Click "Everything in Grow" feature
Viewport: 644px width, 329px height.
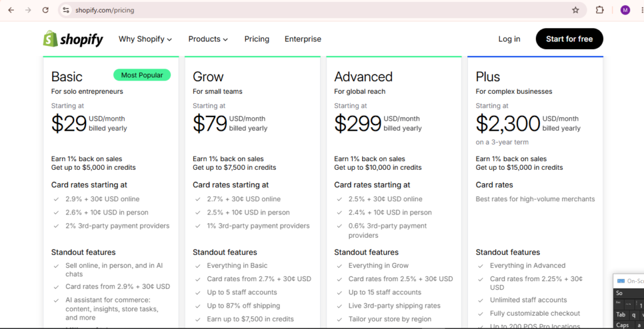pyautogui.click(x=378, y=265)
